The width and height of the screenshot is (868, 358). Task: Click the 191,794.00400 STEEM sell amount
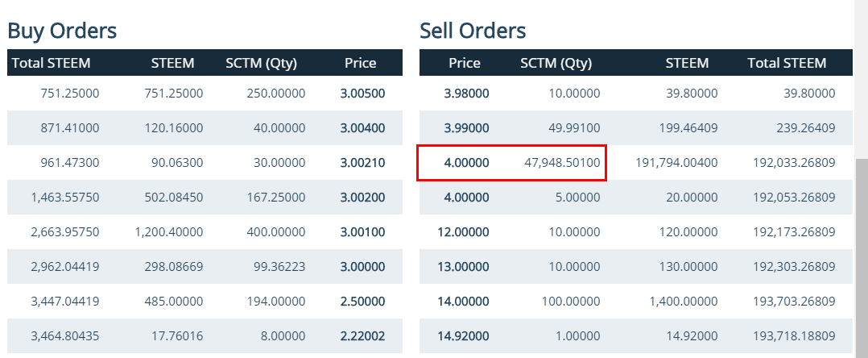[x=676, y=162]
